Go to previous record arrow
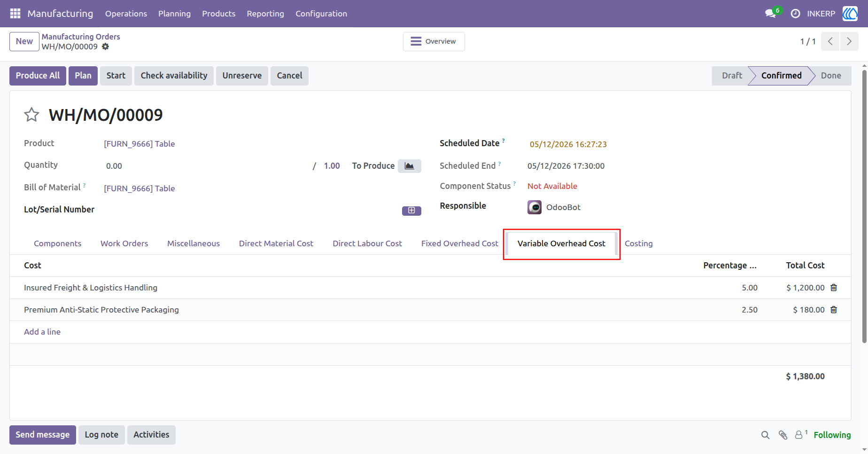868x454 pixels. 830,41
